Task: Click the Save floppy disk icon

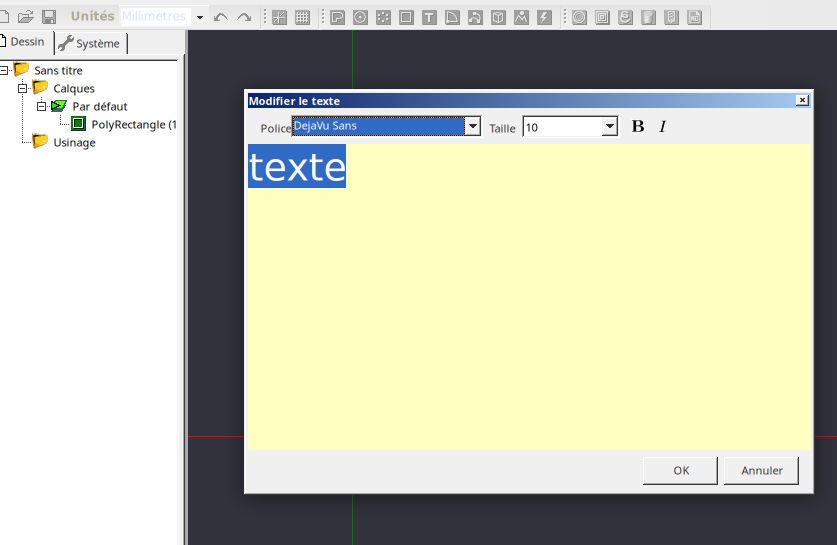Action: (x=48, y=17)
